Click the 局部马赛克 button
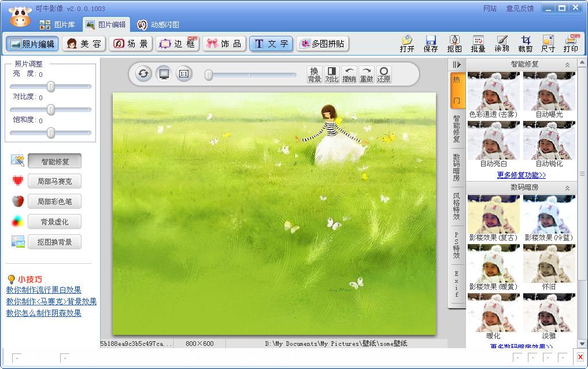The height and width of the screenshot is (369, 588). click(54, 181)
